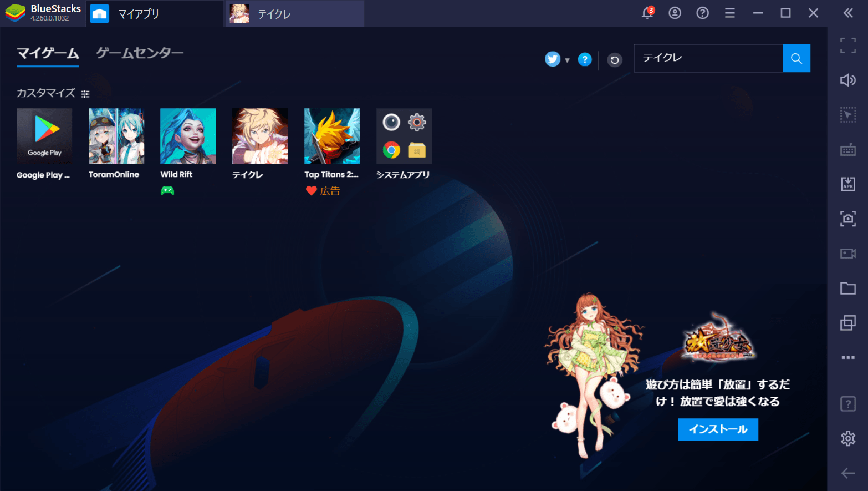Click the BlueStacks logo in title bar

click(16, 13)
